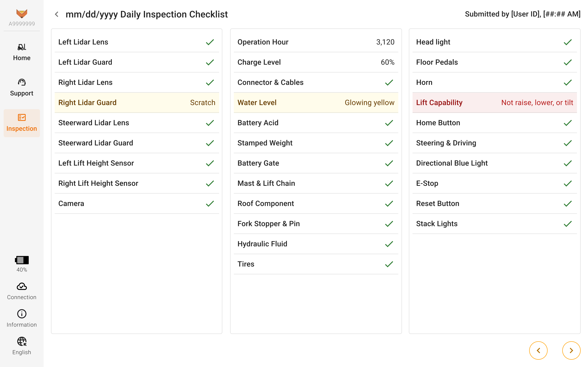Click the fox logo icon
This screenshot has width=588, height=367.
point(22,13)
